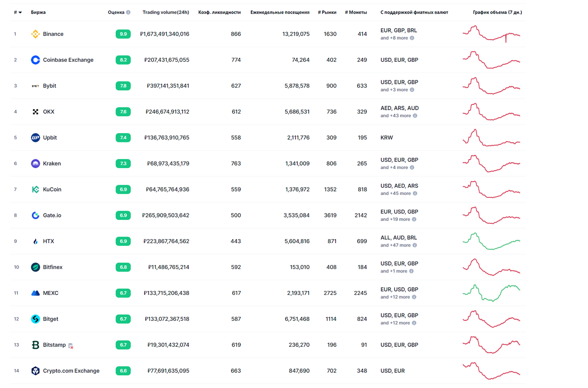588x388 pixels.
Task: Click the HTX logo icon
Action: [x=35, y=242]
